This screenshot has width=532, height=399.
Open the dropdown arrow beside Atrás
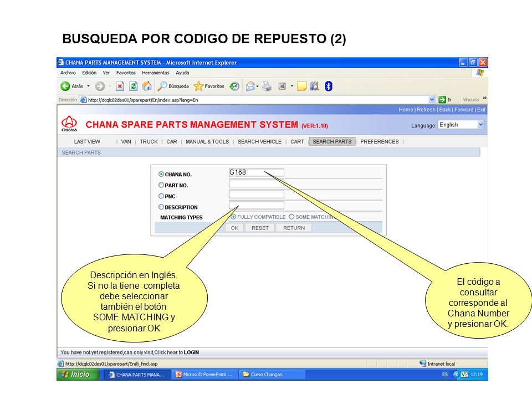pos(88,86)
